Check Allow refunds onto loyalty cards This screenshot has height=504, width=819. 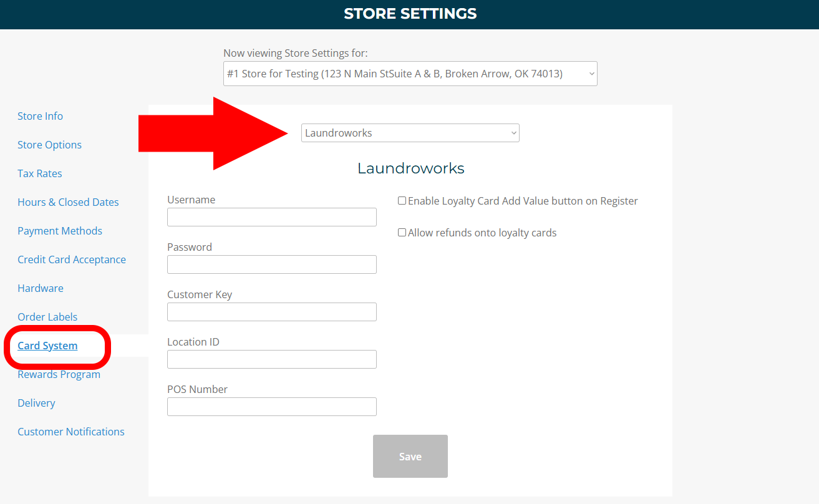pos(402,233)
